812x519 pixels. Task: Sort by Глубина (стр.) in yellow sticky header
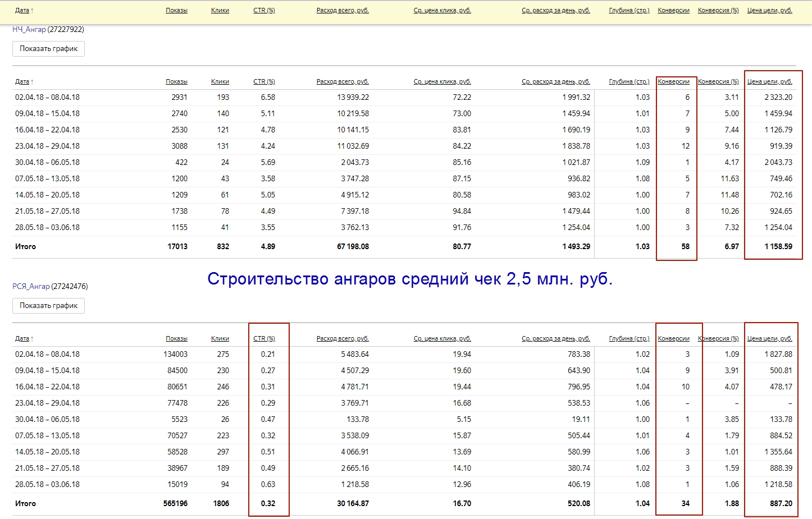coord(629,10)
